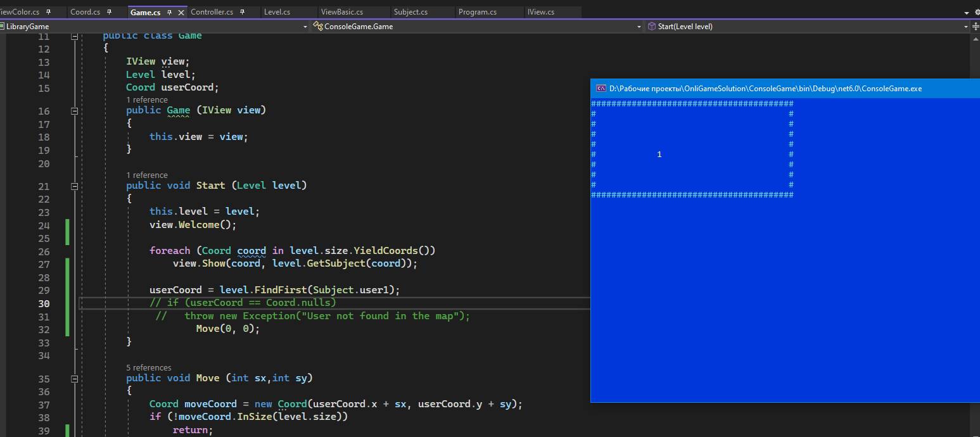Click 'IView view;' field on line 13
The width and height of the screenshot is (980, 437).
pyautogui.click(x=158, y=61)
